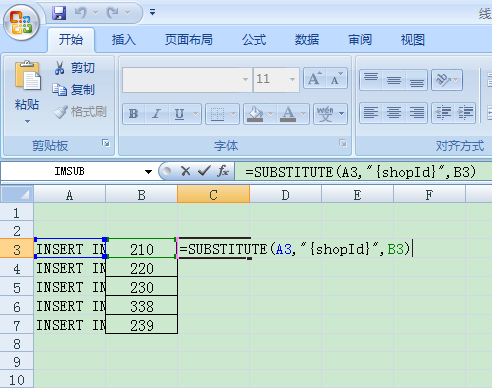Image resolution: width=492 pixels, height=388 pixels.
Task: Click cell A5 INSERT text
Action: click(70, 287)
